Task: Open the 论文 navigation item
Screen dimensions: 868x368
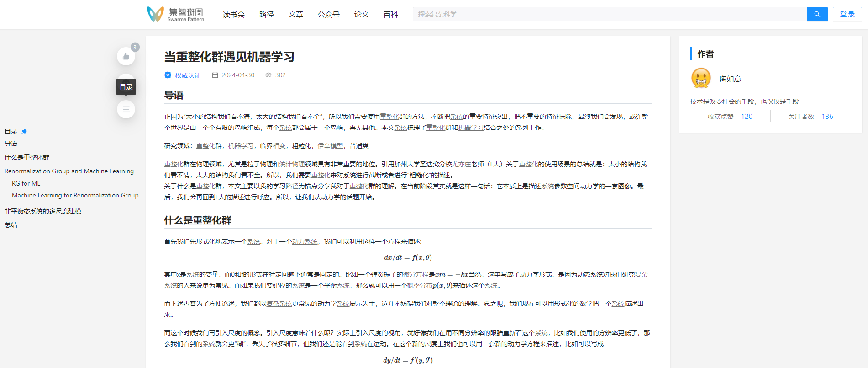Action: click(x=361, y=15)
